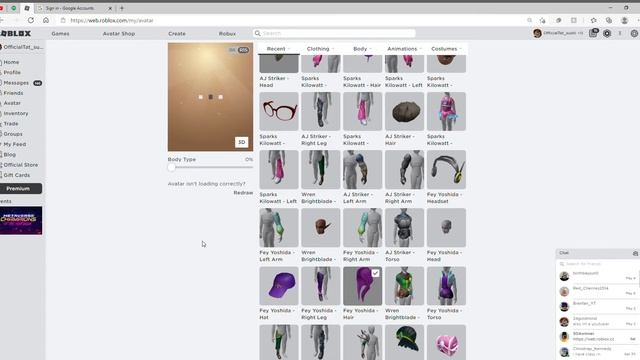Viewport: 640px width, 360px height.
Task: Expand the Costumes tab dropdown
Action: coord(446,49)
